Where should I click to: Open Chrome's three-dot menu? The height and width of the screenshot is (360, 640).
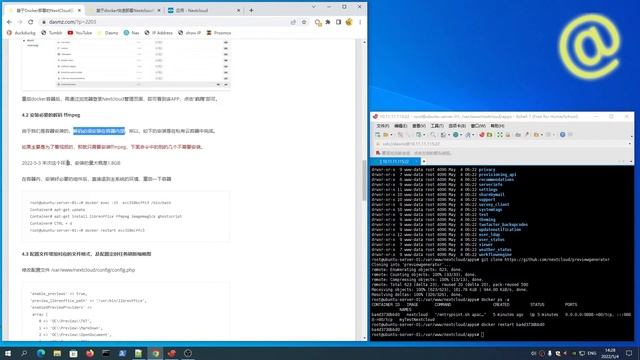click(360, 22)
